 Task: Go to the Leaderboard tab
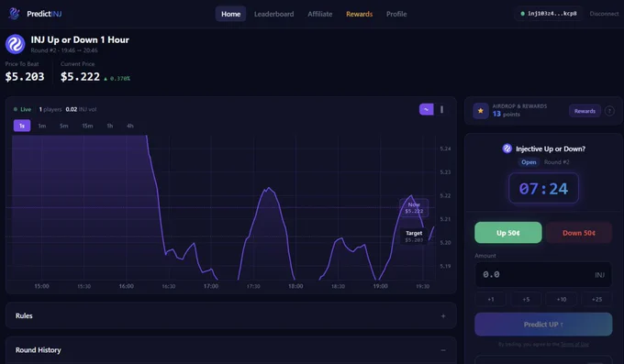[x=273, y=14]
